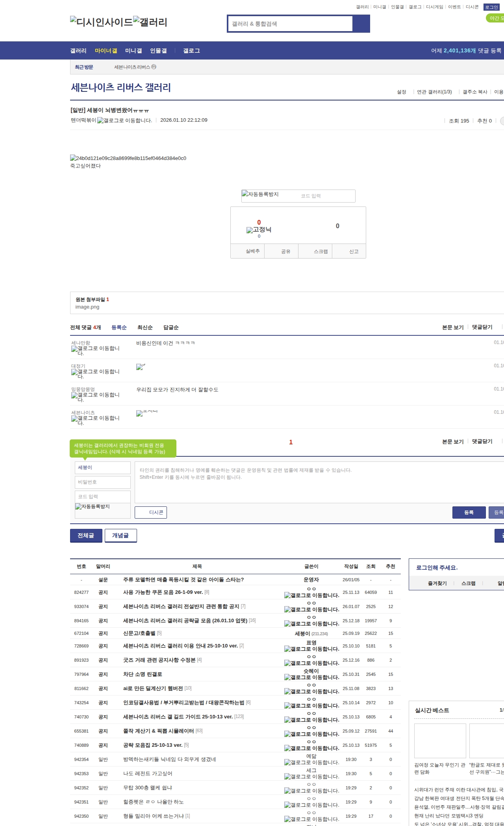Switch to the 마이너갤 tab
The width and height of the screenshot is (504, 826).
[x=106, y=51]
